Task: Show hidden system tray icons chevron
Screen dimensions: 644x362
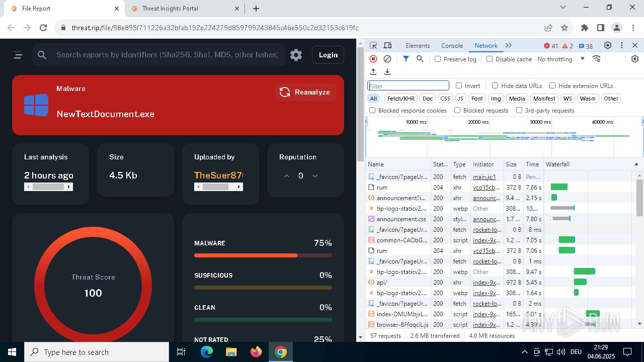Action: (x=524, y=352)
